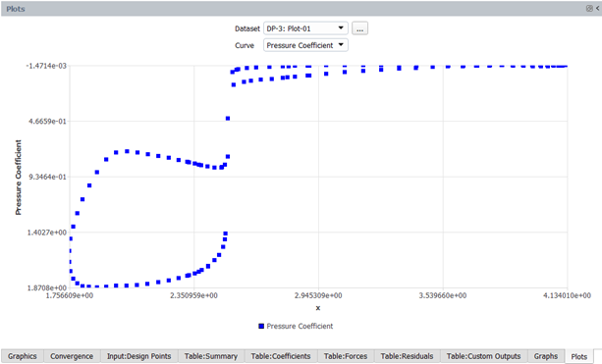
Task: Click the y-axis value 1.8708e+00
Action: 47,287
